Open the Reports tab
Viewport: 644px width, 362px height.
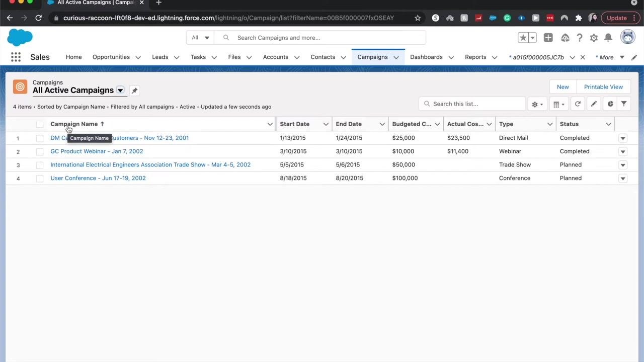(475, 57)
